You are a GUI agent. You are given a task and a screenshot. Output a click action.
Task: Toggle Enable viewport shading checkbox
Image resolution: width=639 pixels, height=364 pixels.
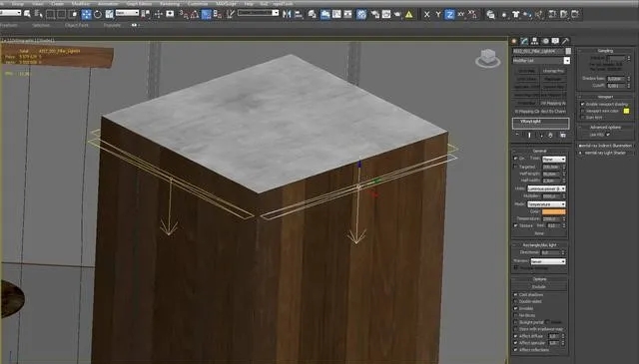pos(582,104)
